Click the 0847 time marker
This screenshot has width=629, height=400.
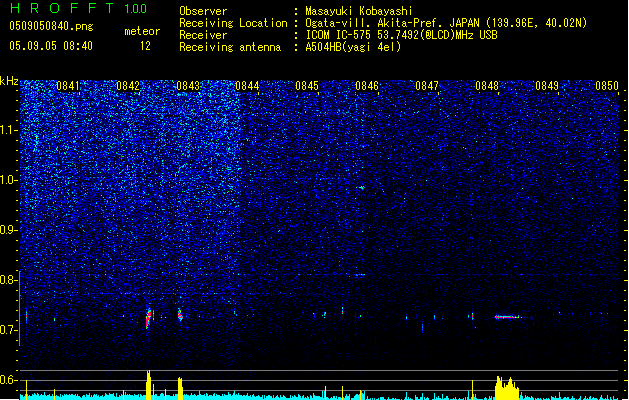tap(427, 86)
